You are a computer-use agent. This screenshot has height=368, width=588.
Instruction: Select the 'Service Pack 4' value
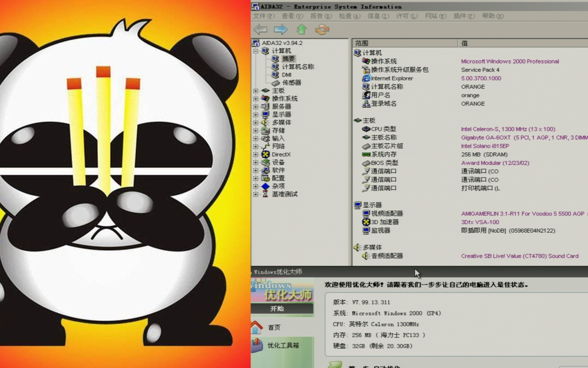coord(480,70)
